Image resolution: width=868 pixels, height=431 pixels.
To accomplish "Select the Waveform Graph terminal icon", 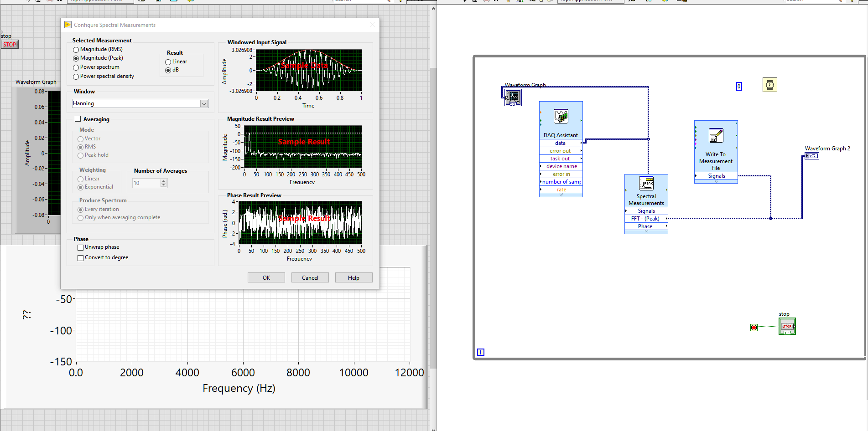I will click(x=513, y=97).
